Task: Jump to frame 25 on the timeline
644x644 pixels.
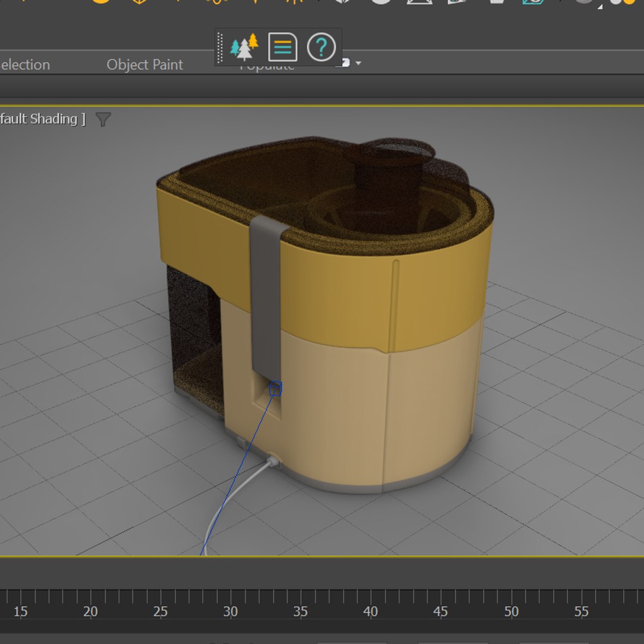Action: coord(160,611)
